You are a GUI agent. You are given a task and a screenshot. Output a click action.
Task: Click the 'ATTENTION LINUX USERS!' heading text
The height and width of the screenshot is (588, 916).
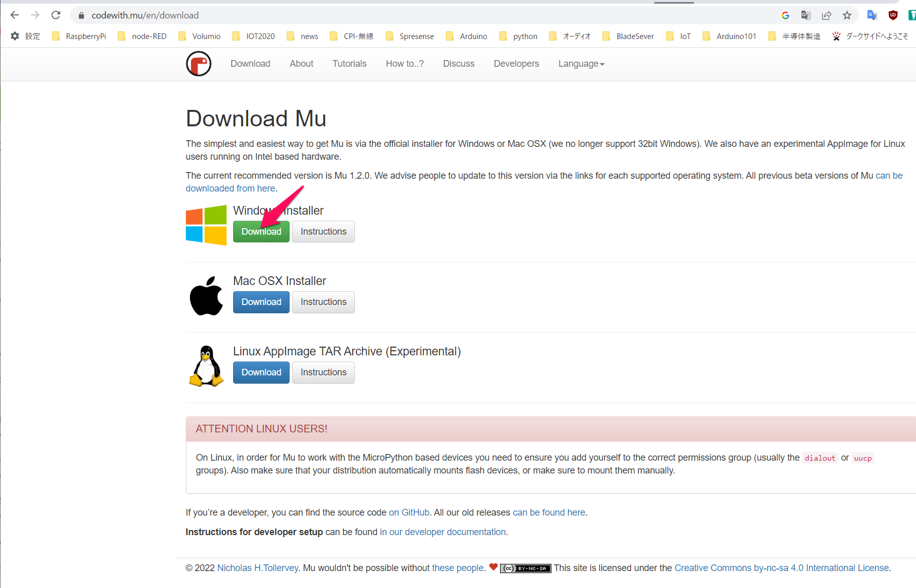pos(261,429)
